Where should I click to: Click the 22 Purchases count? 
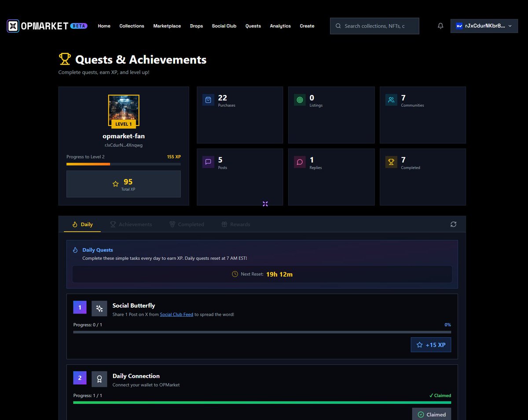(223, 98)
